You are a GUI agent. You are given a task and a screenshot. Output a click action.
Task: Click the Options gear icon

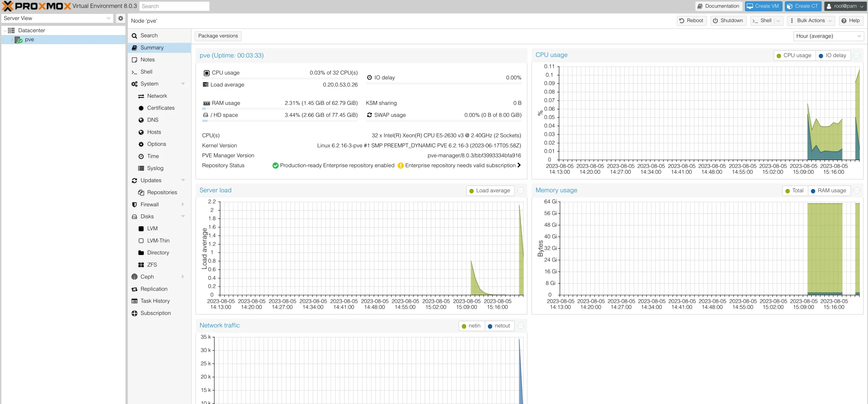coord(141,144)
